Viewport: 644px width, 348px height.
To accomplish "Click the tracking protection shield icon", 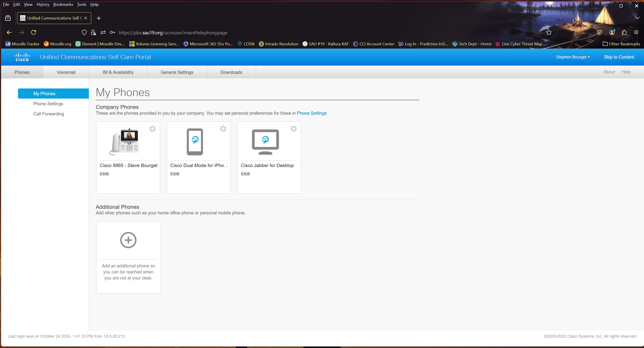I will tap(84, 33).
